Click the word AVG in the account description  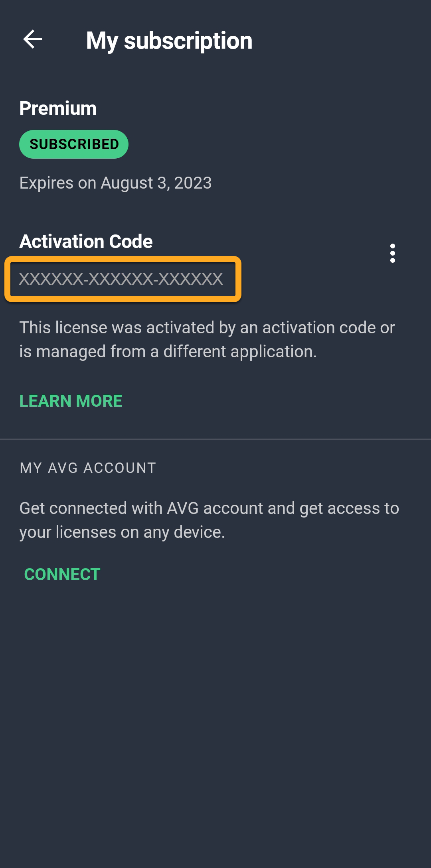pos(183,508)
